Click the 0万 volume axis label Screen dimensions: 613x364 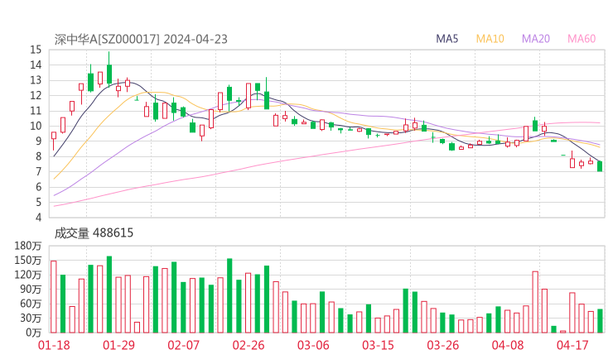34,333
